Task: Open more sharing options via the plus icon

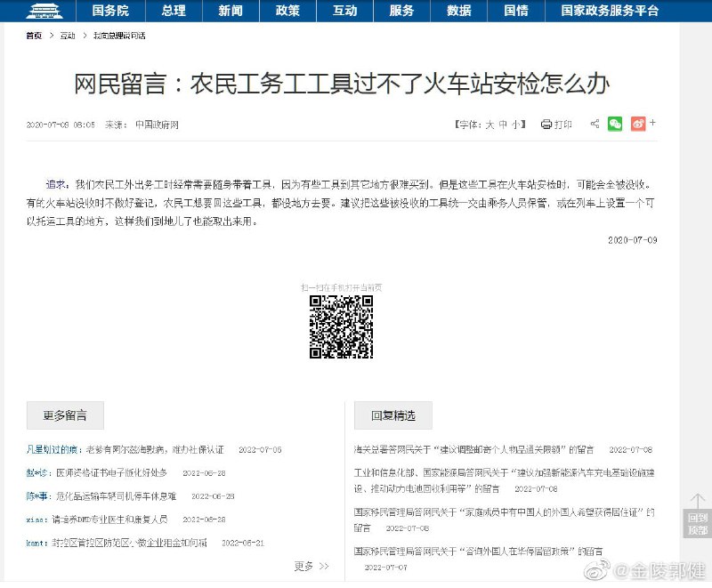Action: (652, 125)
